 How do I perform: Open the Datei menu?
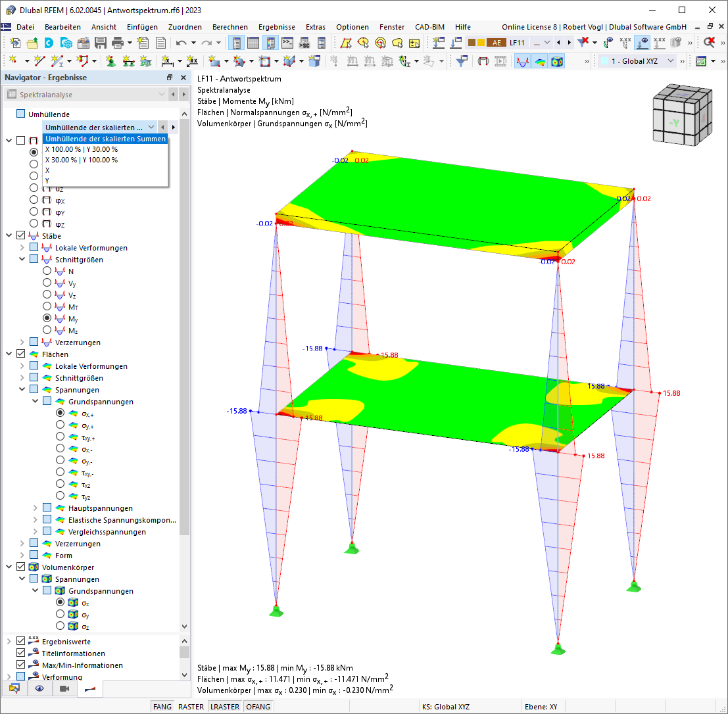(25, 27)
